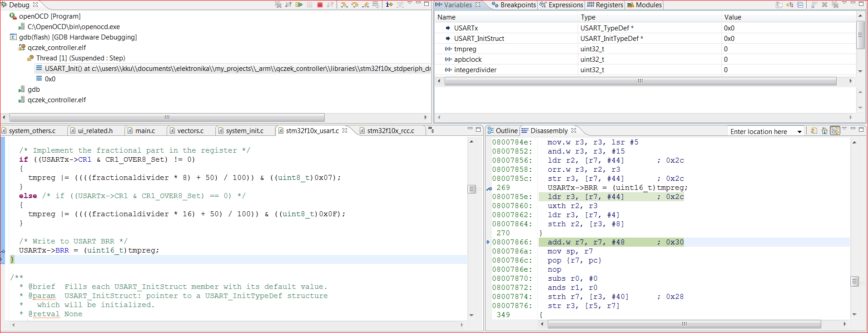Click the Step Into icon
Viewport: 868px width, 333px height.
point(344,5)
